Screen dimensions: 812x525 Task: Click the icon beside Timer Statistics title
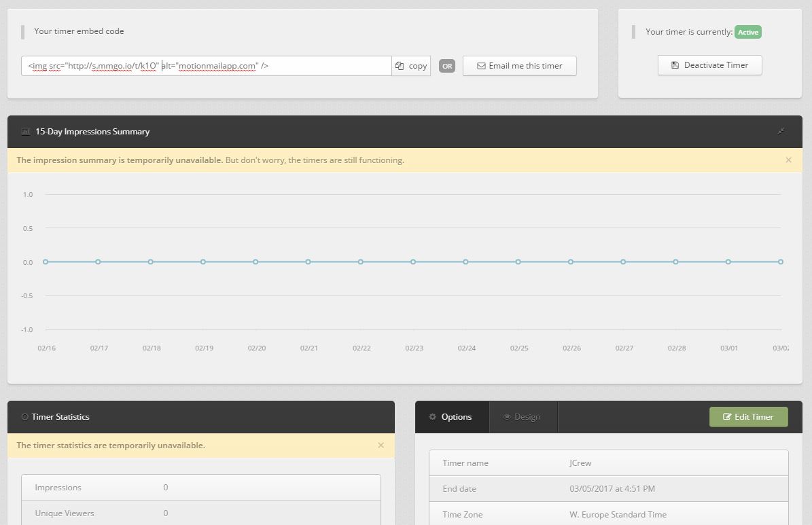(25, 417)
